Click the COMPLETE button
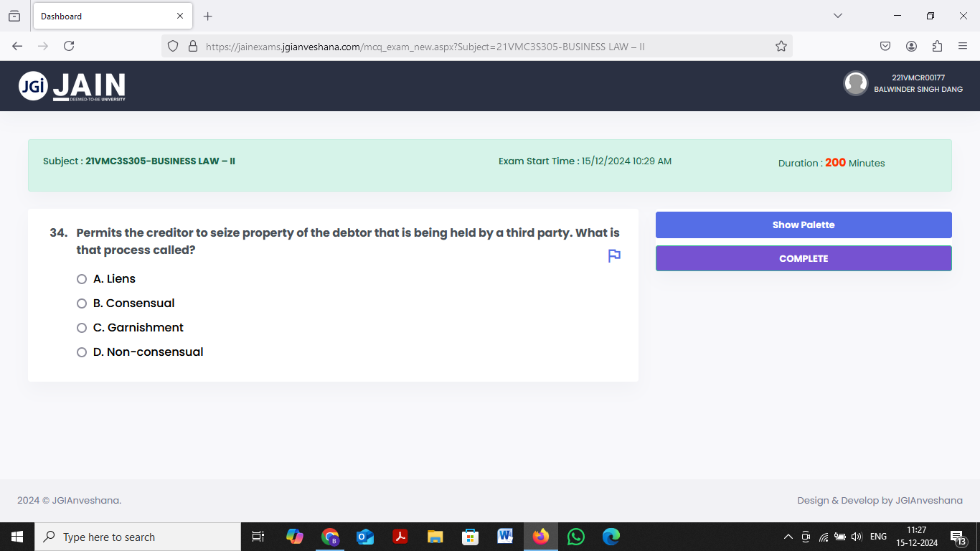Viewport: 980px width, 551px height. click(804, 258)
